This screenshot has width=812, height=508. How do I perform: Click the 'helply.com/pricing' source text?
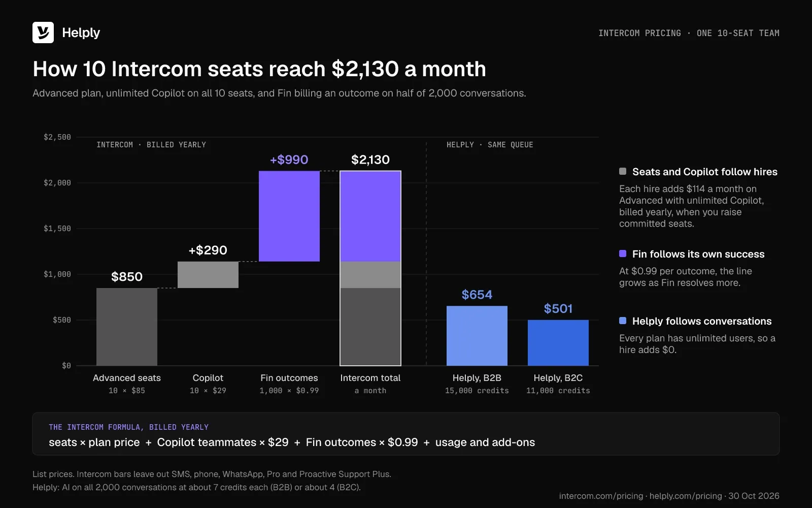pyautogui.click(x=686, y=496)
